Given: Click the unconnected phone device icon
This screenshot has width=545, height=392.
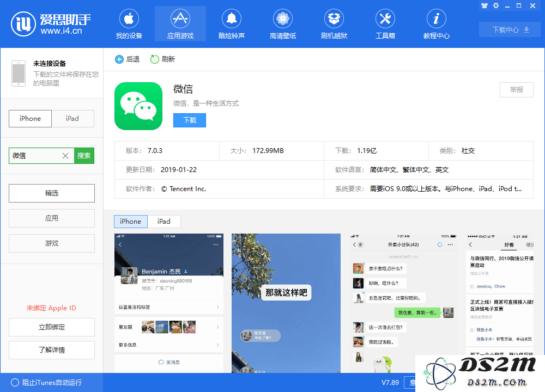Looking at the screenshot, I should [19, 73].
